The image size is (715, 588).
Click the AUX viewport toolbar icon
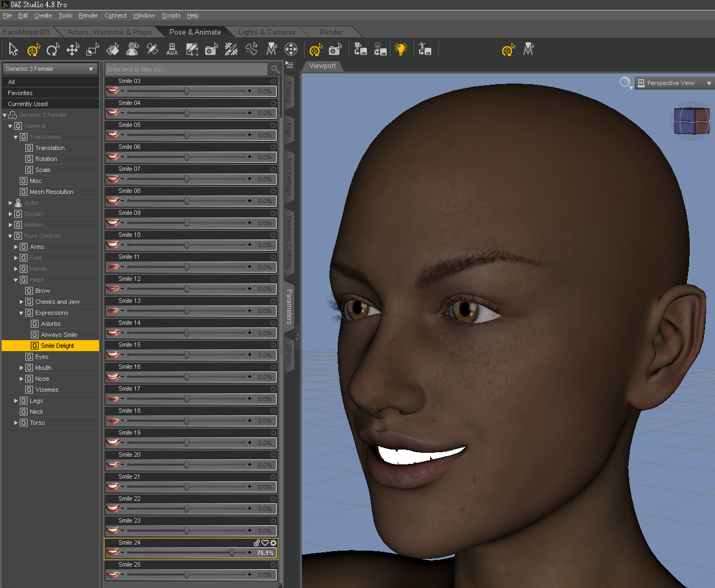coord(172,50)
